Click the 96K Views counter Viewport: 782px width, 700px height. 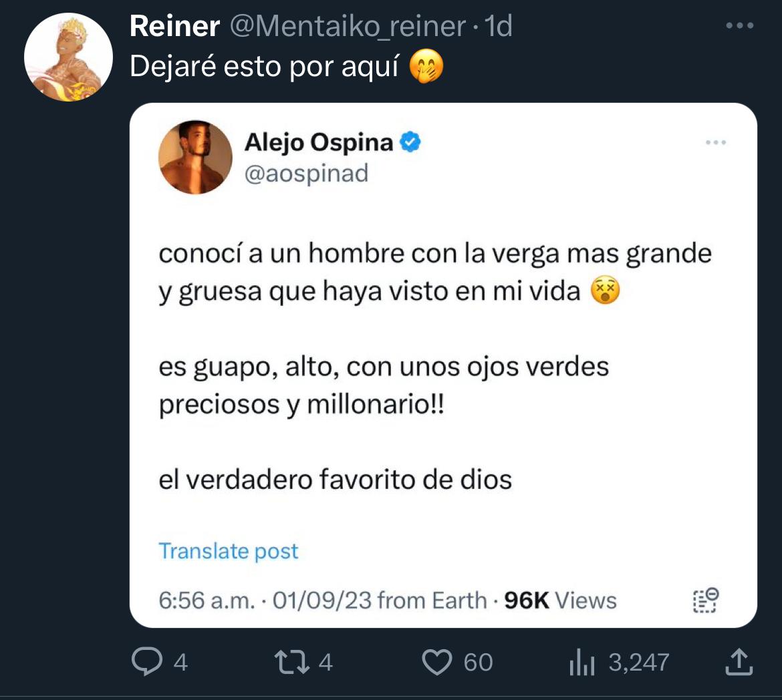560,600
